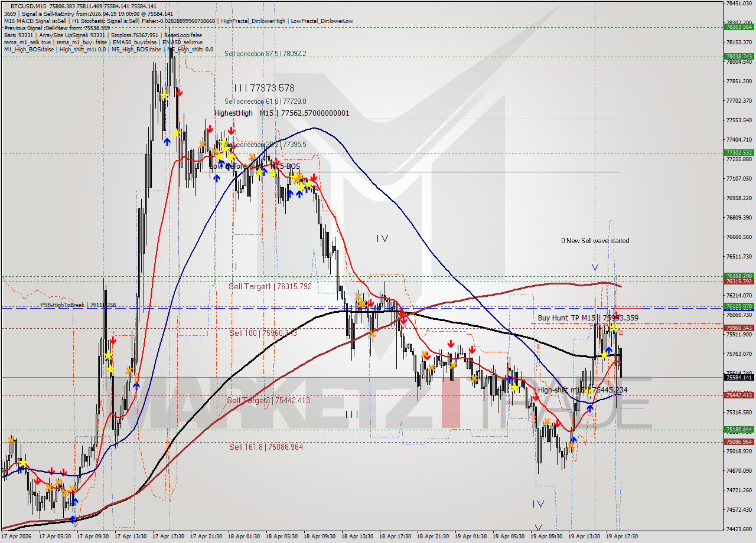756x543 pixels.
Task: Click the orange X marker near 18 Apr 13:30
Action: (x=357, y=296)
